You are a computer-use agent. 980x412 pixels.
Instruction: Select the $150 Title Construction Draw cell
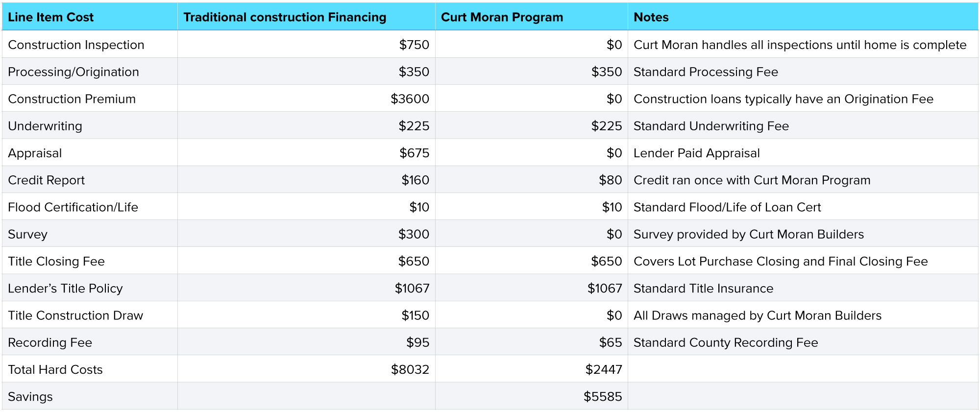415,315
